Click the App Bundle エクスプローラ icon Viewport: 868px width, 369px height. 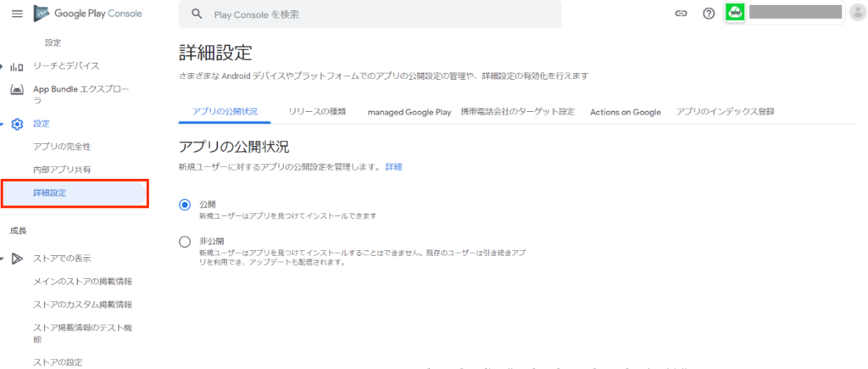(x=17, y=90)
